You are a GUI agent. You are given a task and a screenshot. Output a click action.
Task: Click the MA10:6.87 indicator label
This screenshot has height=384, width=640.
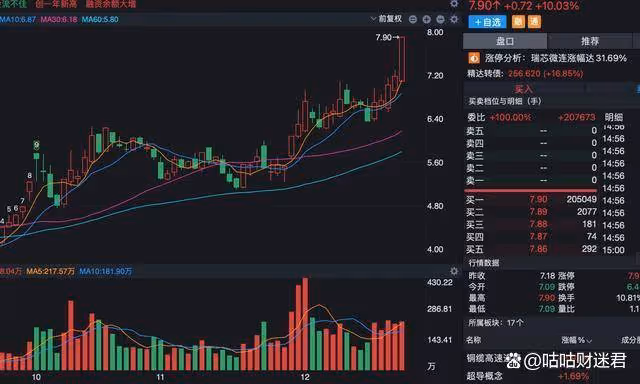click(x=17, y=19)
